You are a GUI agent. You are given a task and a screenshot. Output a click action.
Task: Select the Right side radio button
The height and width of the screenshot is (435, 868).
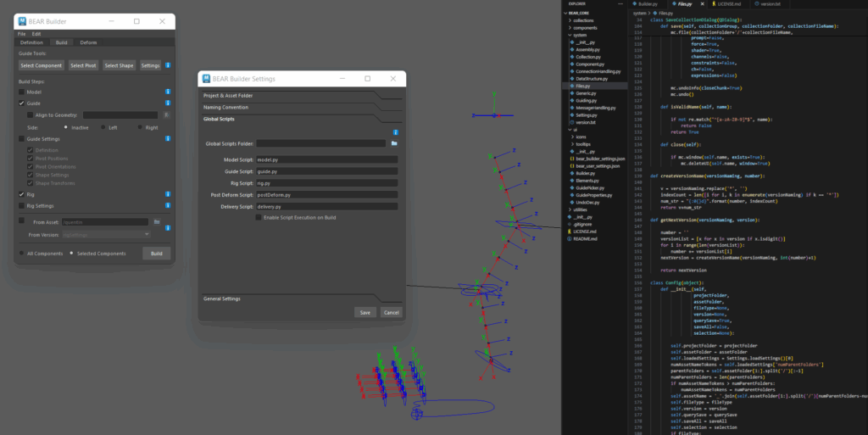pyautogui.click(x=140, y=127)
